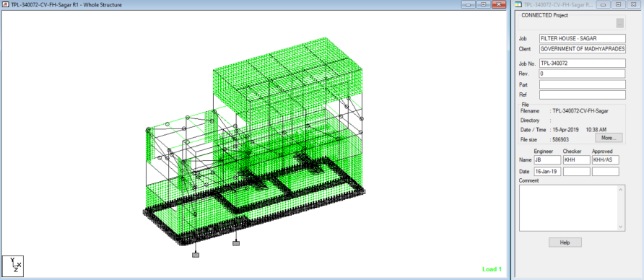Open More file details

609,138
